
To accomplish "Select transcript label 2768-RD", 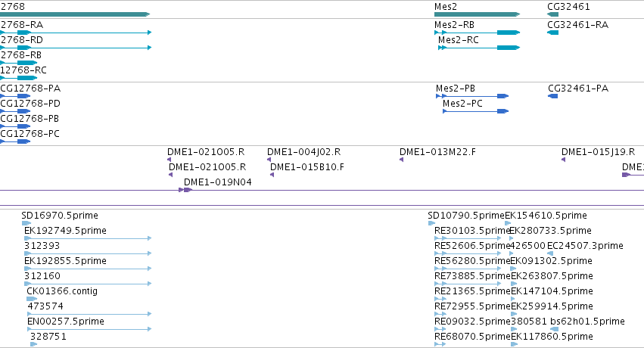I will (x=21, y=40).
